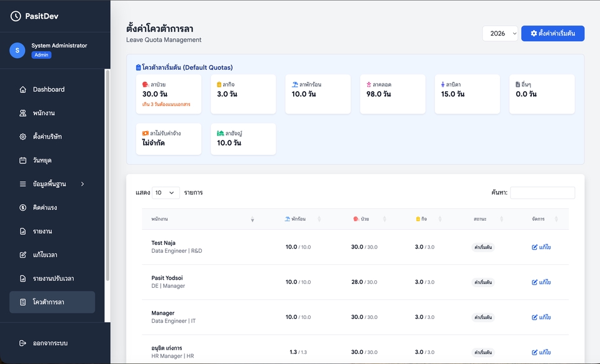Image resolution: width=600 pixels, height=364 pixels.
Task: Sort by the กิจ column header
Action: 424,219
